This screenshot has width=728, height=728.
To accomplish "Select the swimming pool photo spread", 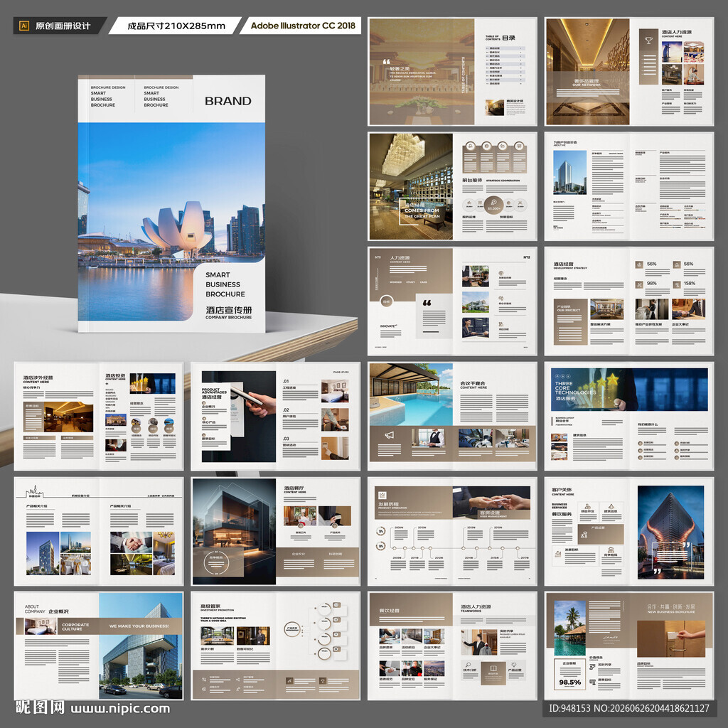I will coord(453,417).
